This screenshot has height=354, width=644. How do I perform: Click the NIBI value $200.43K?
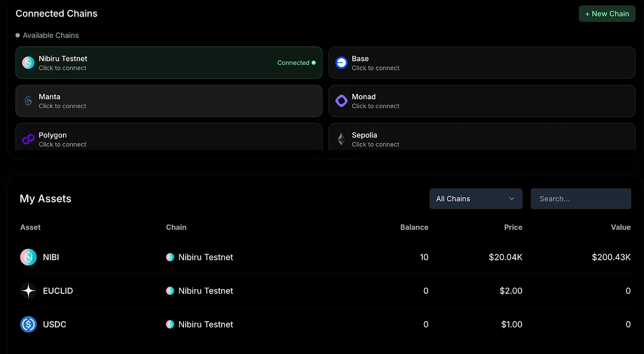click(x=611, y=257)
